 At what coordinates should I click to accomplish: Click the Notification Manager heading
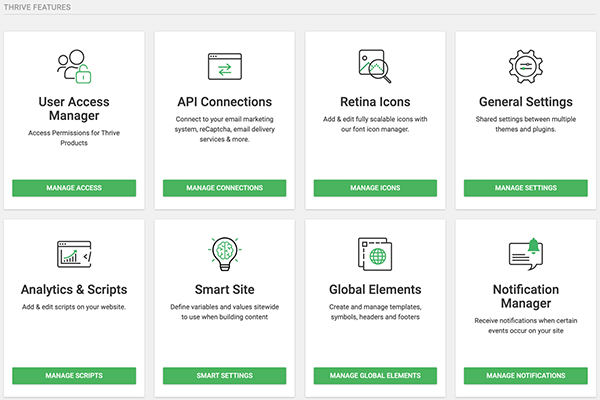(x=526, y=296)
